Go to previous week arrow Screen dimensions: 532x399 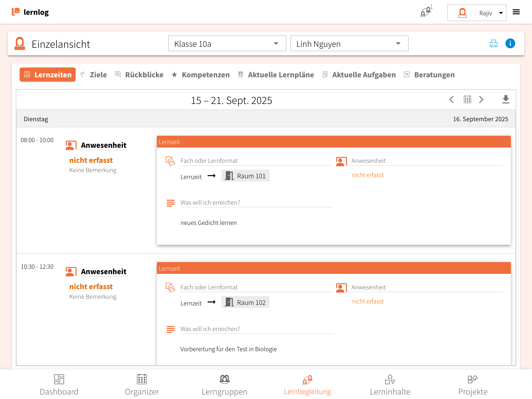[451, 100]
